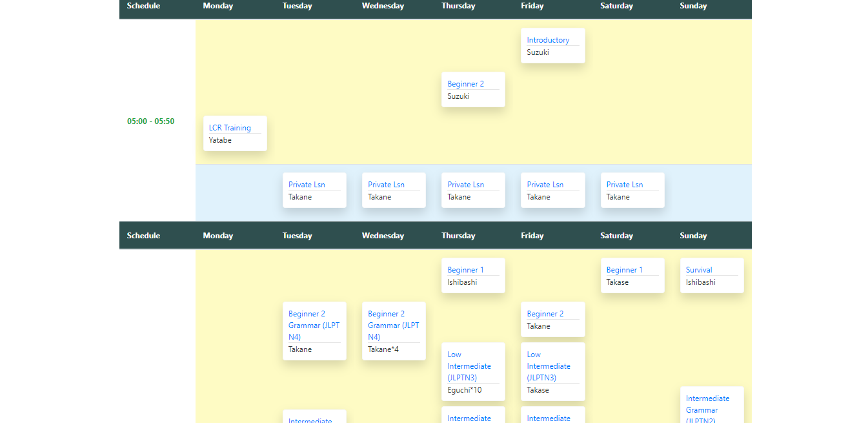Click the 05:00 - 05:50 time slot label
Screen dimensions: 868x423
[150, 121]
